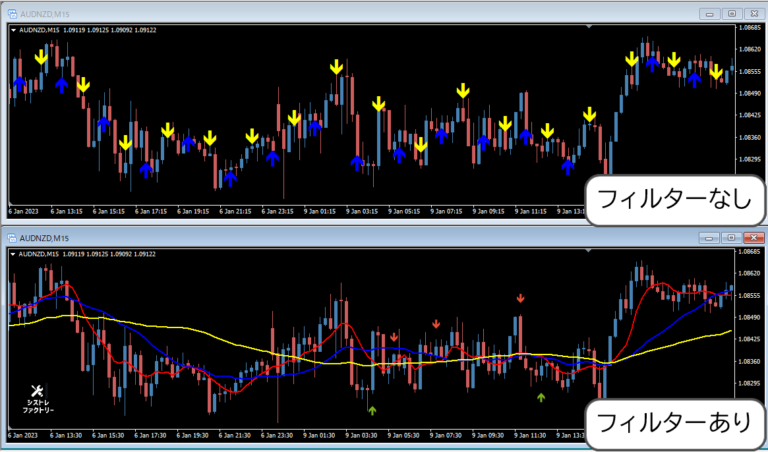Image resolution: width=768 pixels, height=452 pixels.
Task: Click the フィルターなし label
Action: click(667, 198)
